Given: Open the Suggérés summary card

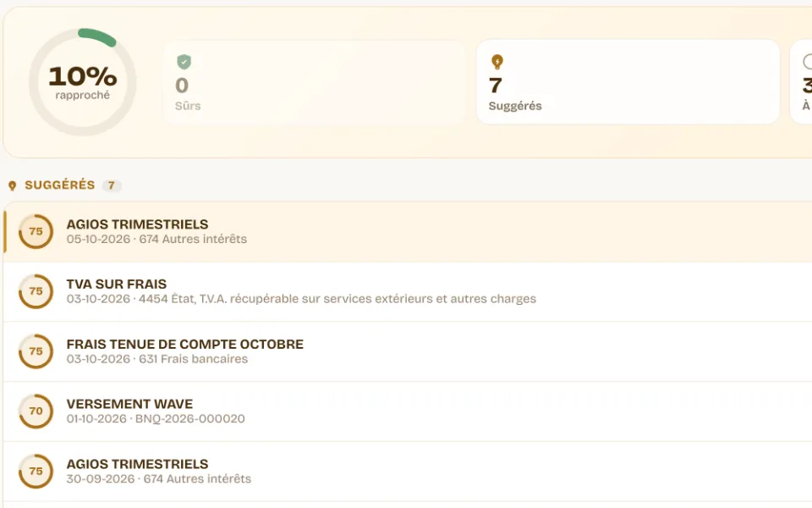Looking at the screenshot, I should tap(628, 82).
